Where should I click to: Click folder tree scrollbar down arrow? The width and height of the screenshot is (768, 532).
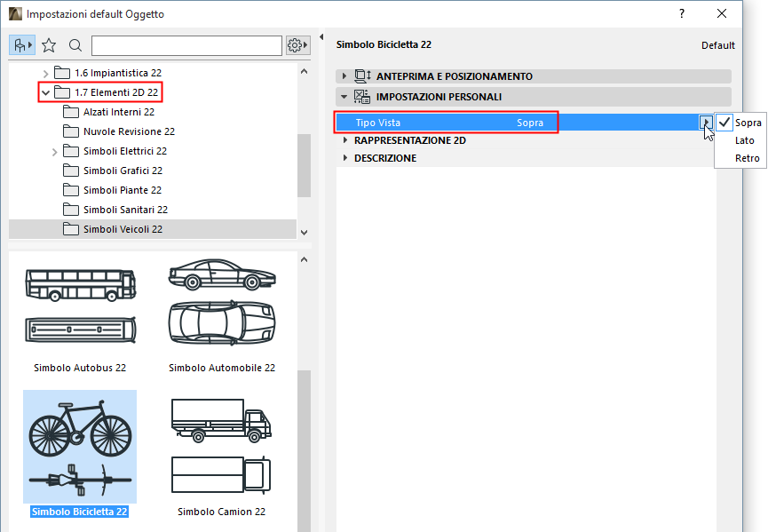click(x=305, y=232)
